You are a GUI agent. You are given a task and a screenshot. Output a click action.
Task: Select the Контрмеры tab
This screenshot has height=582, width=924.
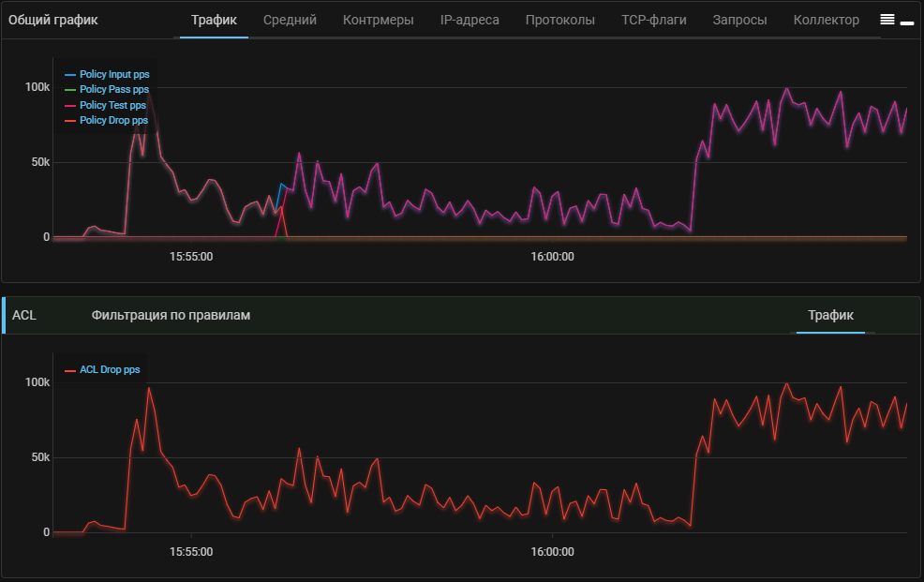tap(378, 20)
